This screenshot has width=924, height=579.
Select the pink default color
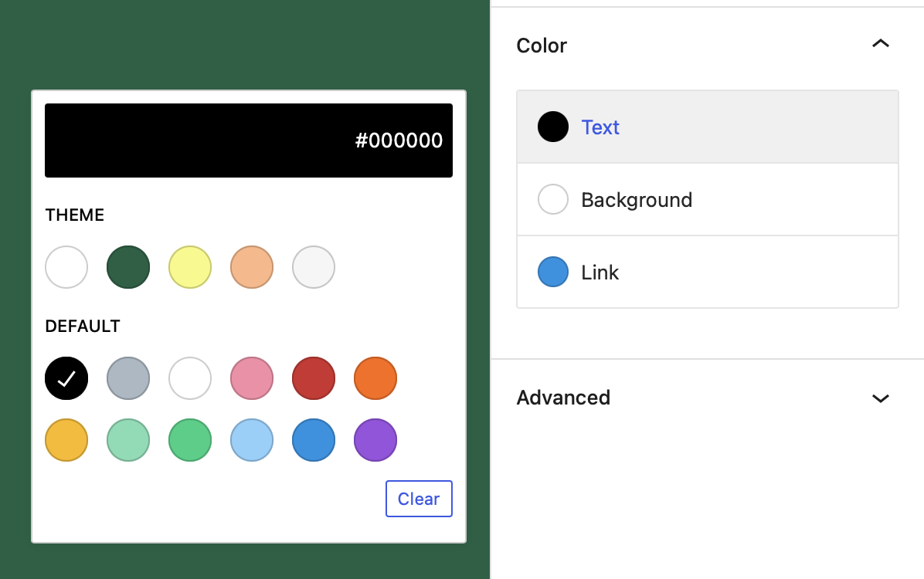pyautogui.click(x=252, y=378)
